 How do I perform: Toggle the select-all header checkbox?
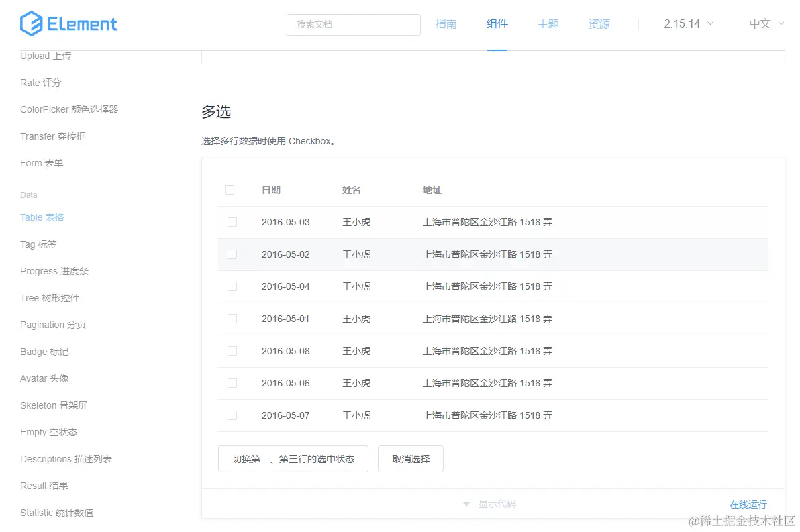pos(230,190)
